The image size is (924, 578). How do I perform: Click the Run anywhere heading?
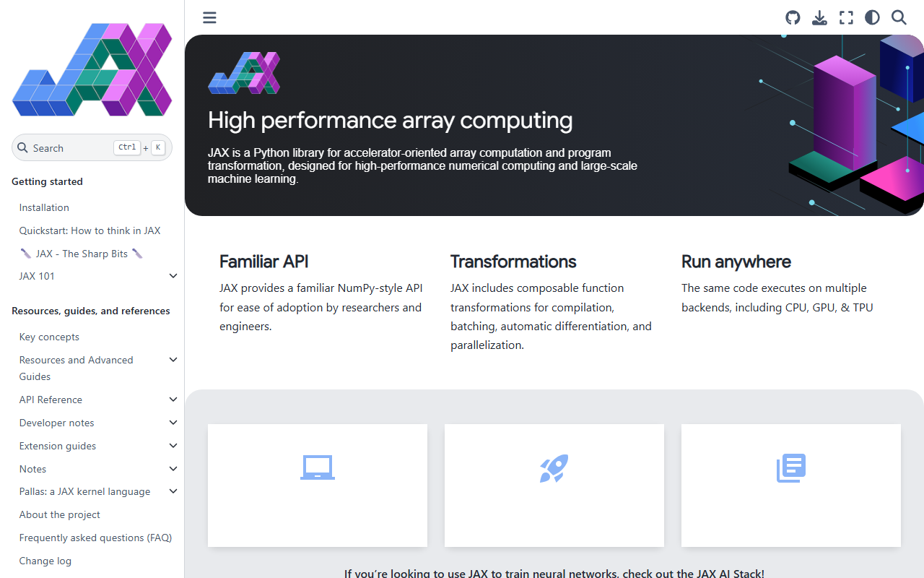point(736,262)
